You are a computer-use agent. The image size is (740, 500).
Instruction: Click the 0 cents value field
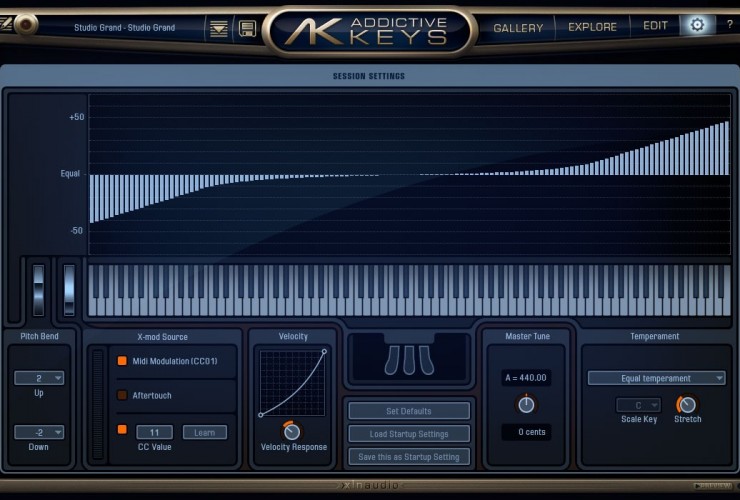click(x=526, y=432)
